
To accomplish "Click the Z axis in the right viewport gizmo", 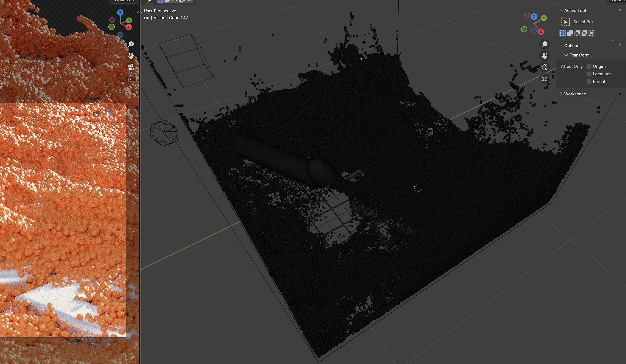I will click(534, 17).
